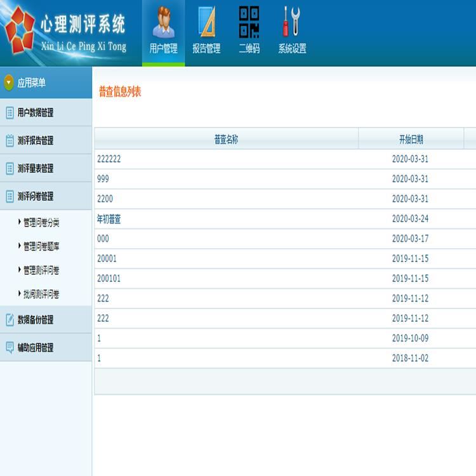The image size is (476, 476).
Task: Click the date 2020-03-24
Action: [x=410, y=218]
